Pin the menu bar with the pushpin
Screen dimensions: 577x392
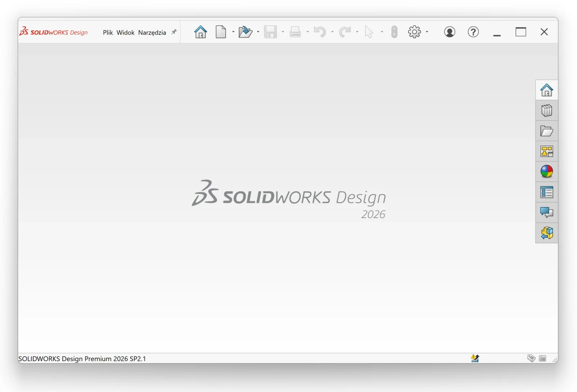(174, 32)
